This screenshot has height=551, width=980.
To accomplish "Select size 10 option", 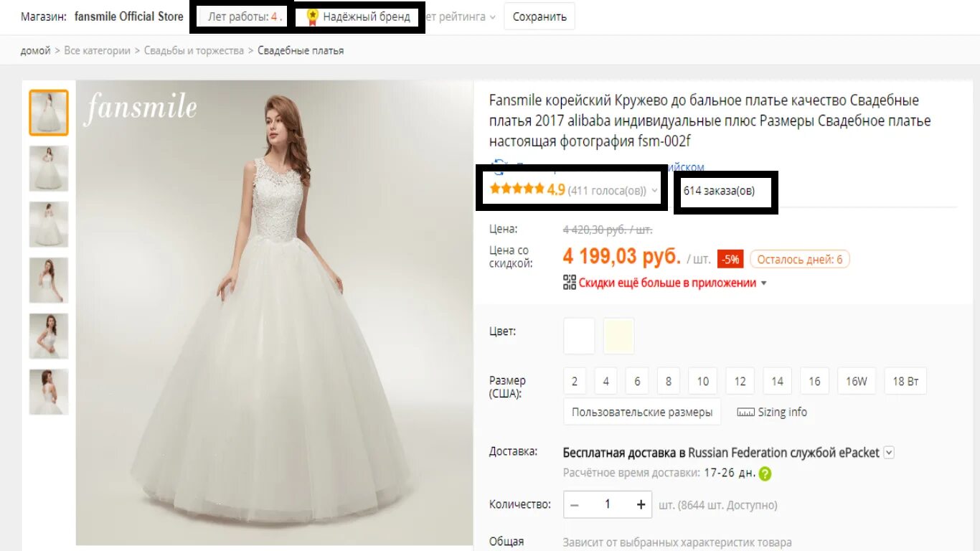I will pyautogui.click(x=703, y=382).
